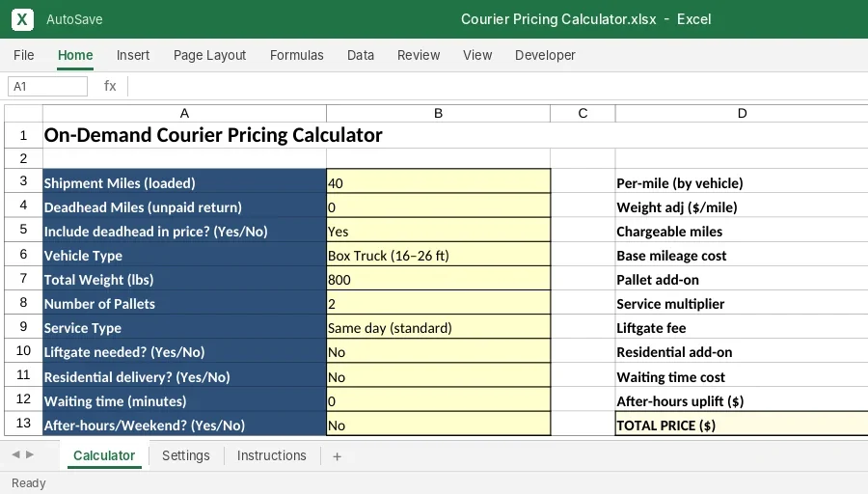Switch to the Settings sheet tab
This screenshot has height=494, width=868.
coord(186,455)
